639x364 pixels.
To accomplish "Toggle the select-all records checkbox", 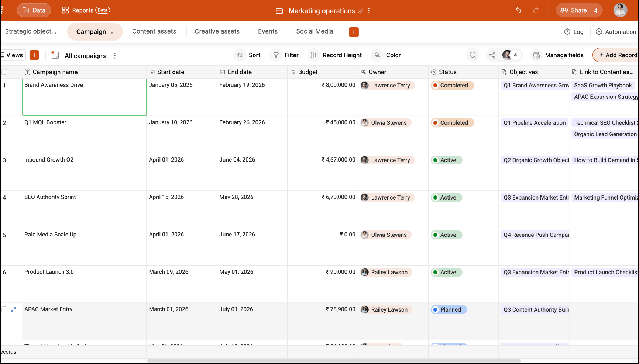I will pos(4,72).
